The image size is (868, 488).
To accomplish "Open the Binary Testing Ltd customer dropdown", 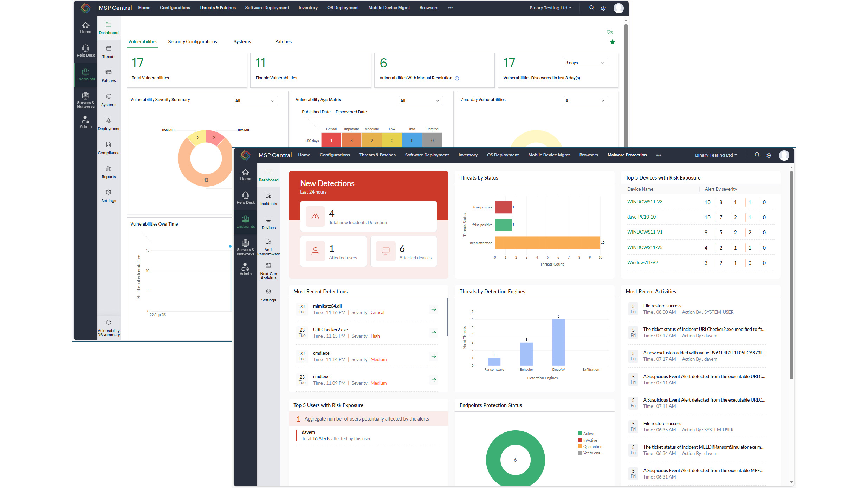I will tap(550, 8).
